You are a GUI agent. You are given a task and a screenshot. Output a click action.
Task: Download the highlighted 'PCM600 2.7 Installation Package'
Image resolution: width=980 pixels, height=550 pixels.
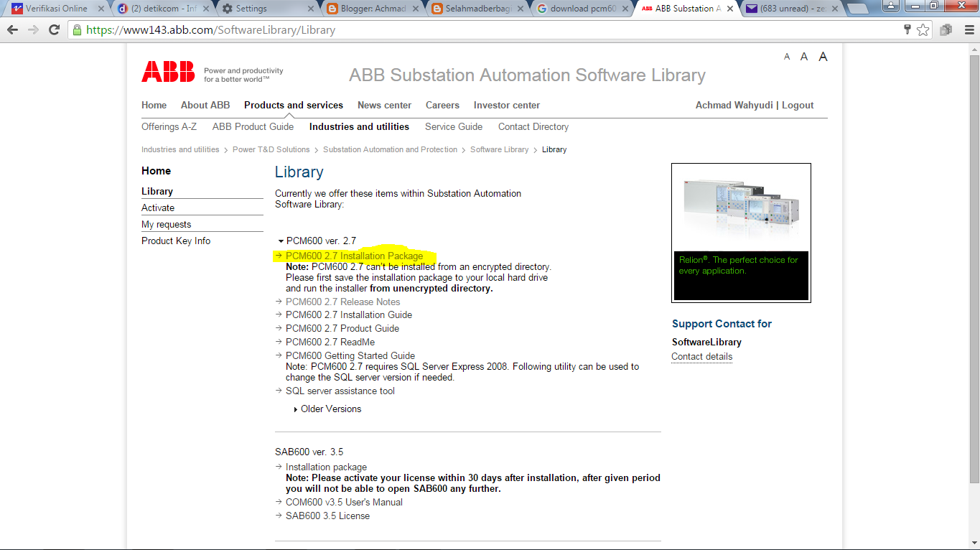tap(355, 256)
